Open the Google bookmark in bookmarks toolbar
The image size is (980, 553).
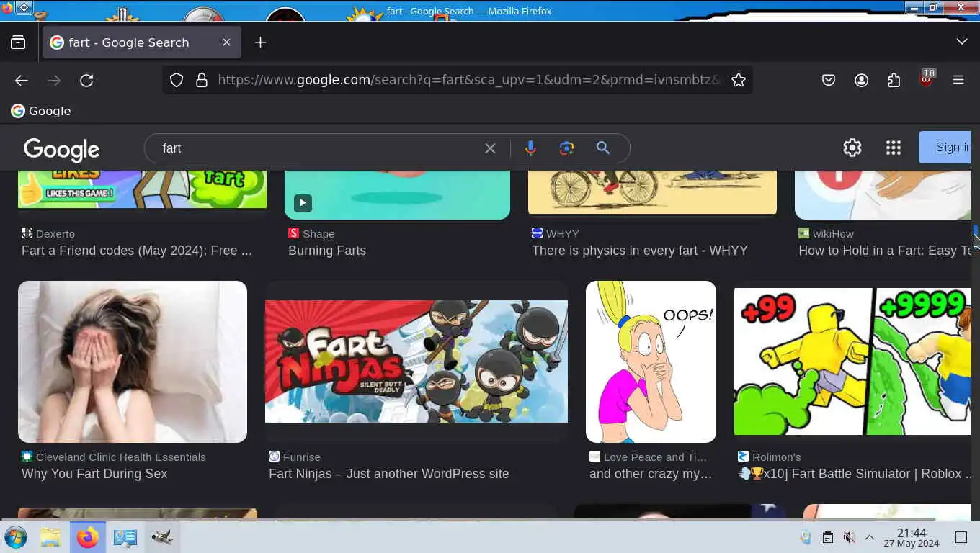(41, 111)
